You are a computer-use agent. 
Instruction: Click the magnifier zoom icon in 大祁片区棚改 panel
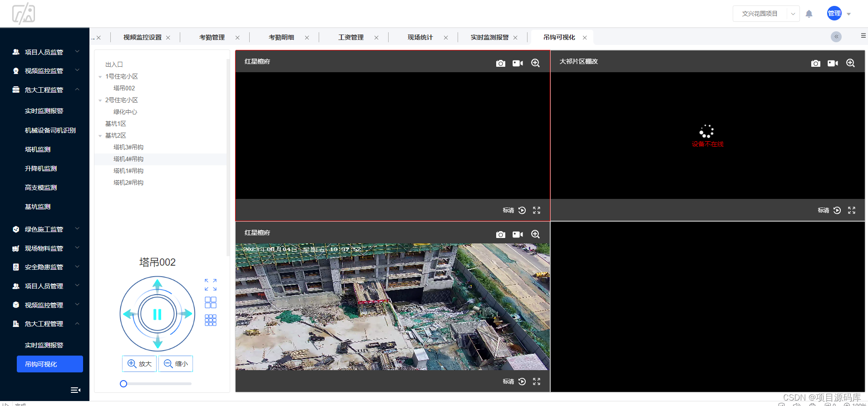(x=850, y=63)
